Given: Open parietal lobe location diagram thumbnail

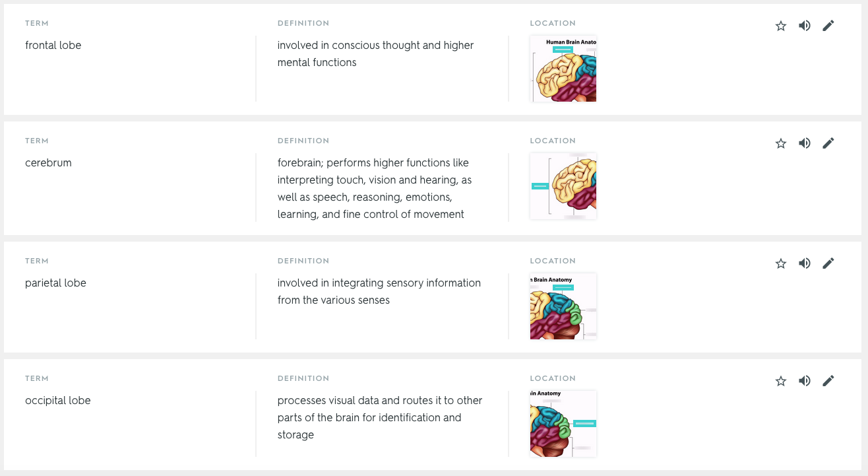Looking at the screenshot, I should (563, 306).
